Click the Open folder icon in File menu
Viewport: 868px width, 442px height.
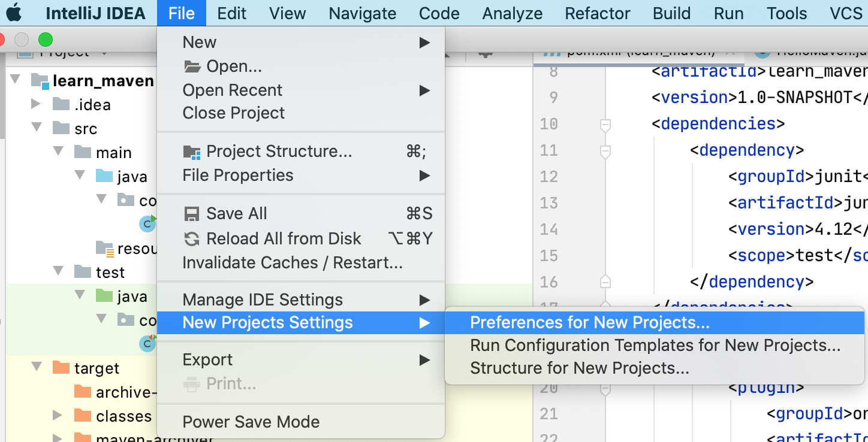[192, 66]
